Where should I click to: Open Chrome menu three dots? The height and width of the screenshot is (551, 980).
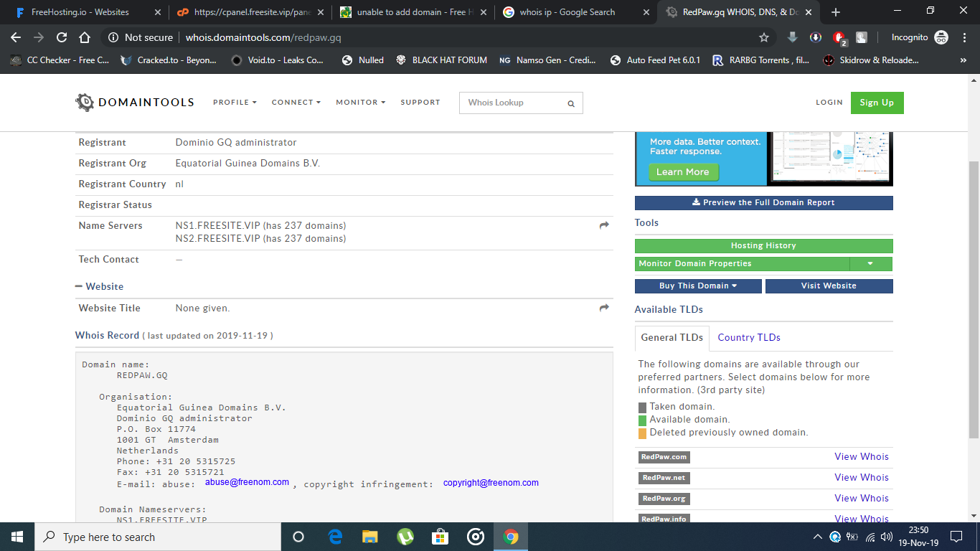pyautogui.click(x=965, y=37)
